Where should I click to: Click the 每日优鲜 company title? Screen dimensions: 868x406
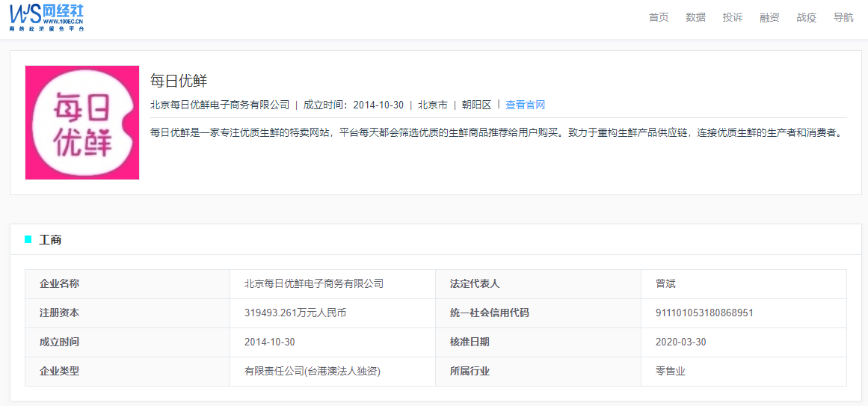[x=178, y=80]
